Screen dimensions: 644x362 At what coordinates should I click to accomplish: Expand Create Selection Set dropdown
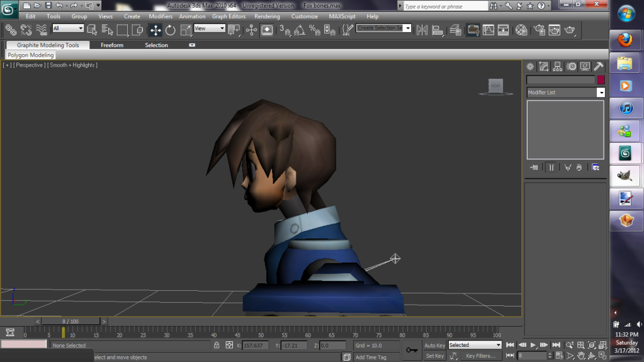point(407,28)
